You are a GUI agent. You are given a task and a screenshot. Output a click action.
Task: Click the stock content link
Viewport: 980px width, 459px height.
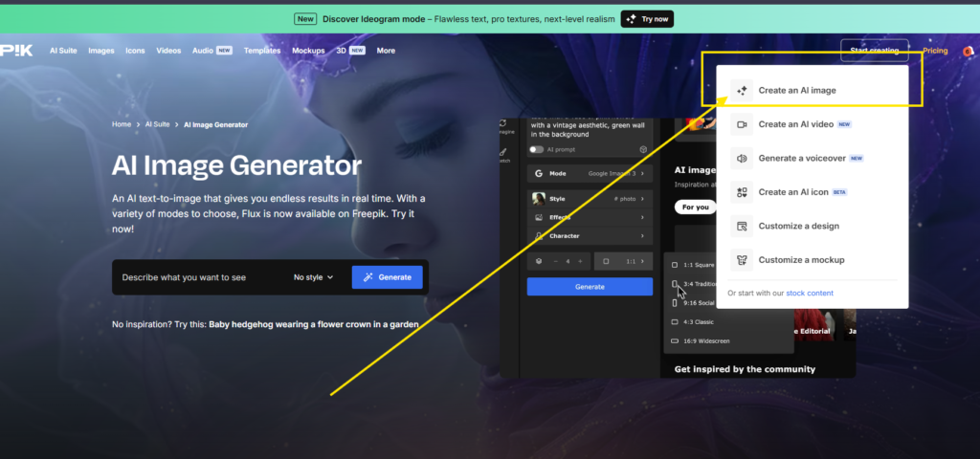click(810, 293)
